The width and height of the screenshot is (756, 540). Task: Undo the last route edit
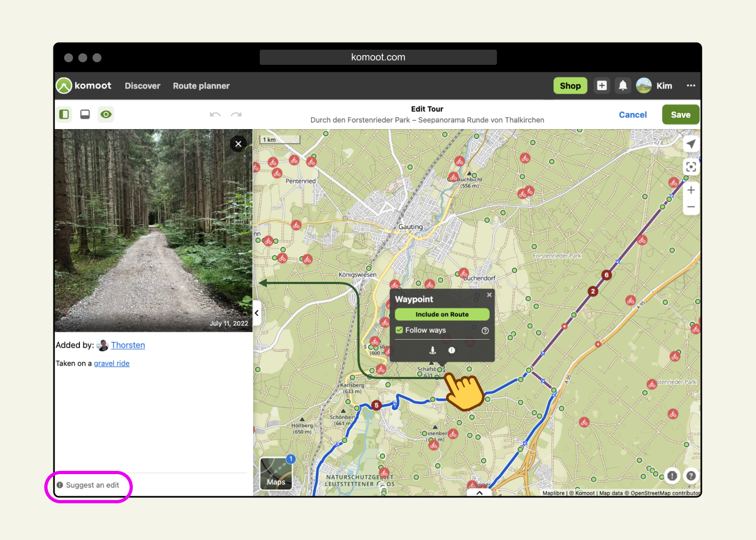[x=215, y=114]
